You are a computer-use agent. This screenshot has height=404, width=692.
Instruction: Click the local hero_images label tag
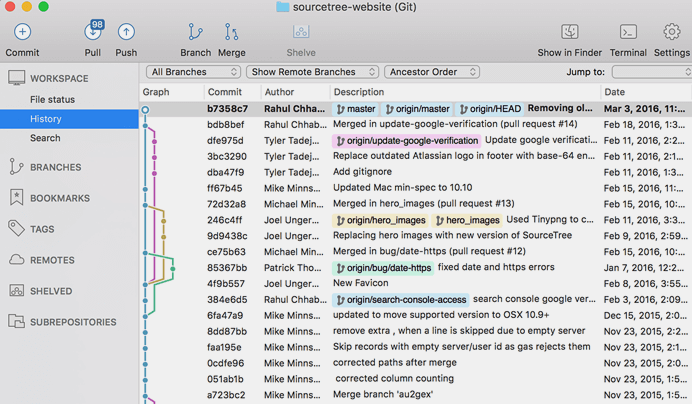467,220
